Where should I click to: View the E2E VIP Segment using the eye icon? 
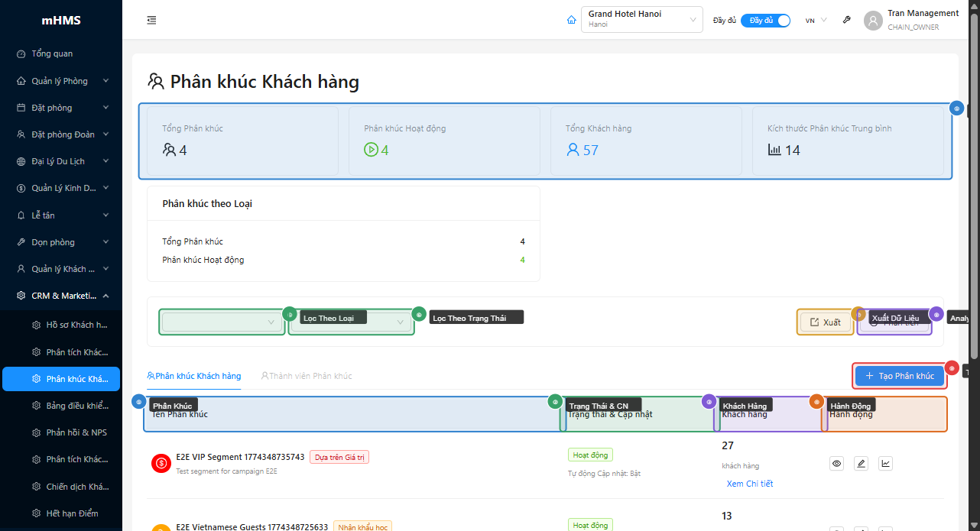tap(836, 463)
